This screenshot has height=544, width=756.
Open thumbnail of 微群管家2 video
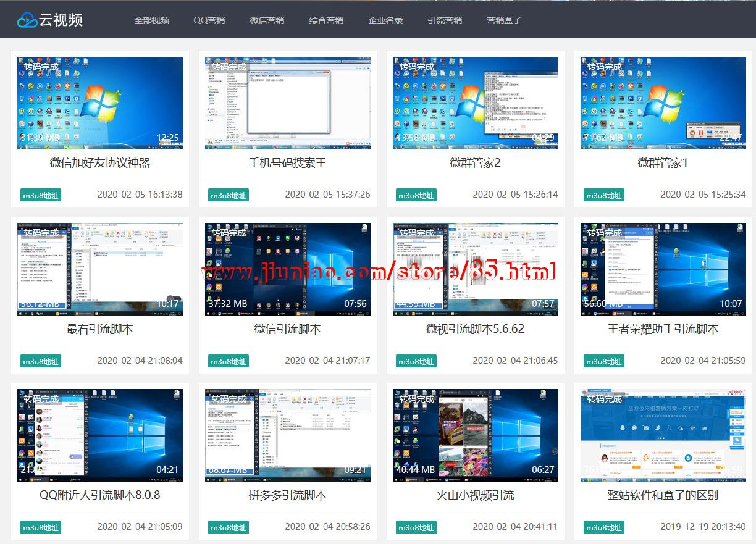pyautogui.click(x=476, y=103)
